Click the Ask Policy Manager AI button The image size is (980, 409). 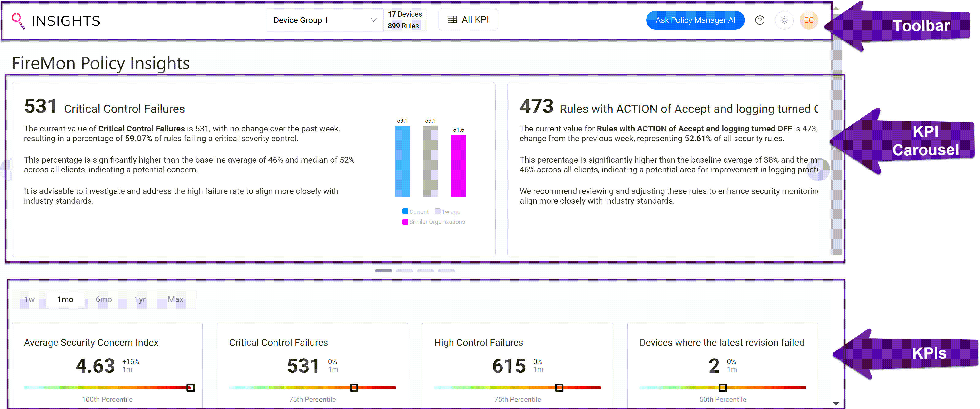695,20
